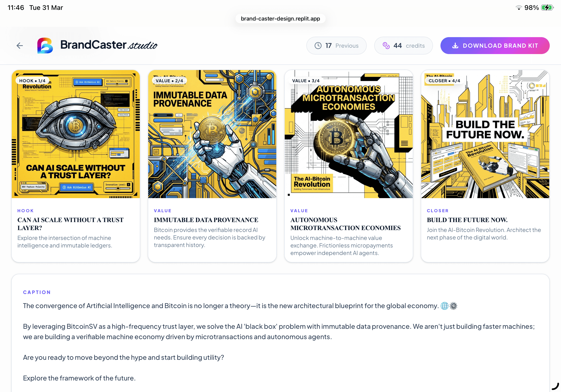Click the Download Brand Kit button

[x=495, y=46]
